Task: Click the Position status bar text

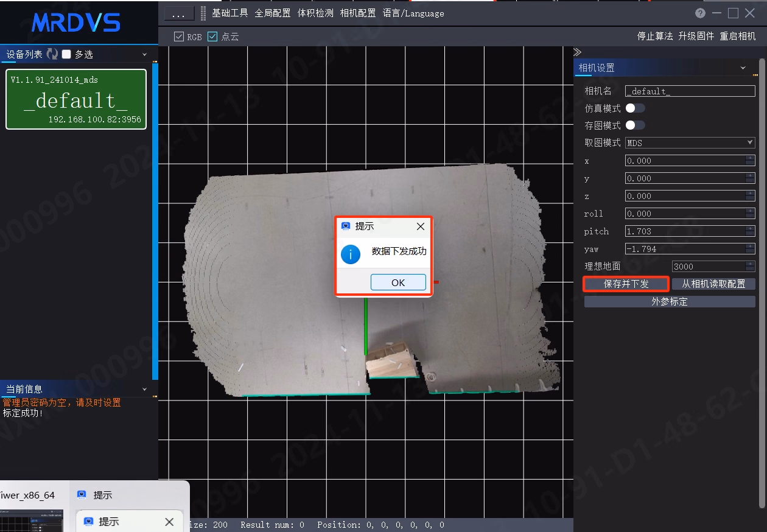Action: point(380,525)
